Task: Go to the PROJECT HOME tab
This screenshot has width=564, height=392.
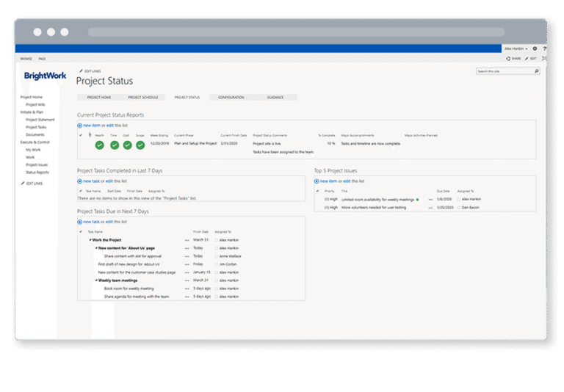Action: coord(99,98)
